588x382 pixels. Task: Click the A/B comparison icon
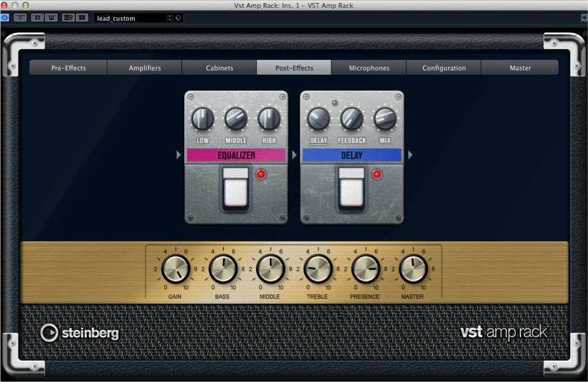click(68, 17)
